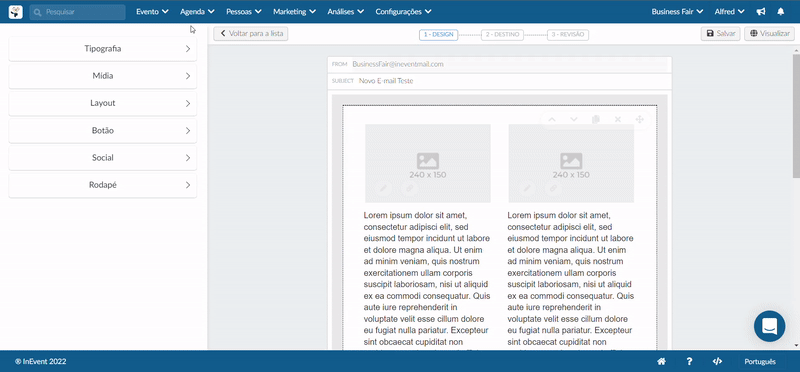Click the SUBJECT field Novo E-mail Teste

(499, 81)
